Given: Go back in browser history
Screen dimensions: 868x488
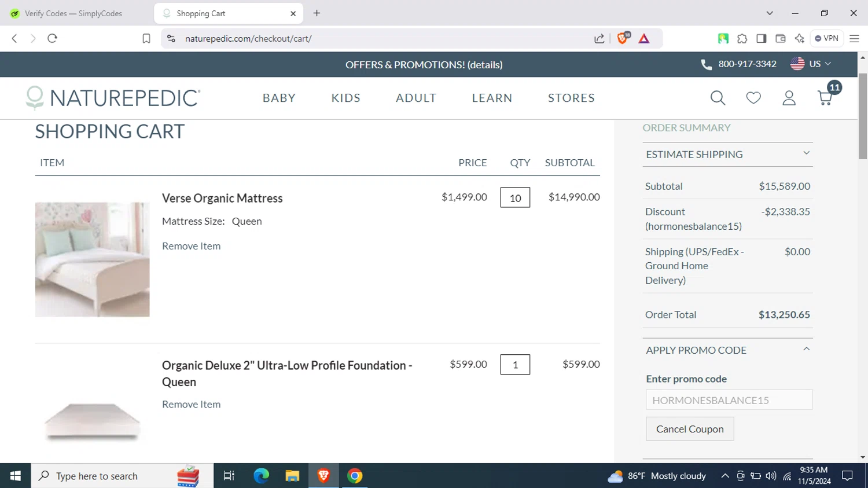Looking at the screenshot, I should point(14,38).
